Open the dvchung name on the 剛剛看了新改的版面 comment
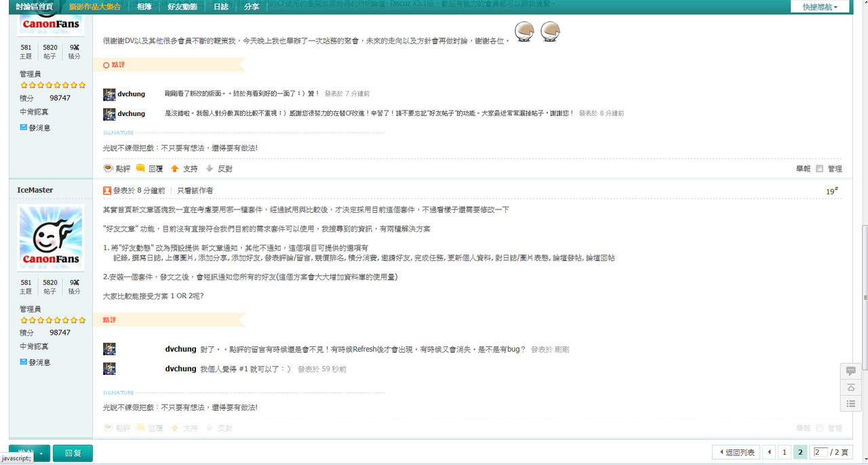868x465 pixels. [132, 94]
